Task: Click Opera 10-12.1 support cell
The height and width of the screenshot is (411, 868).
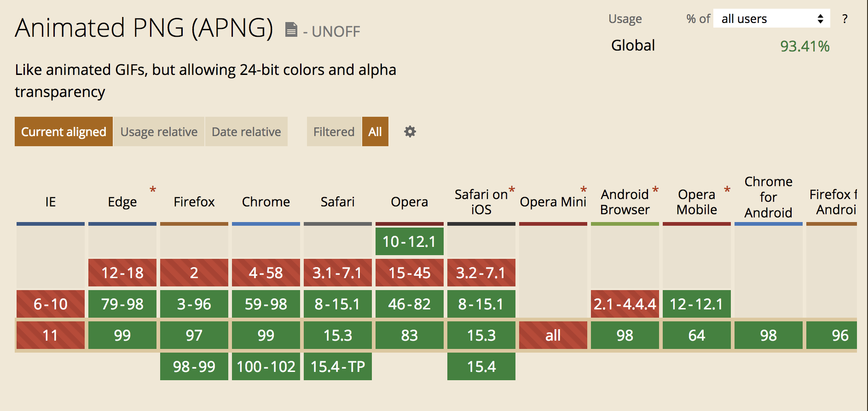Action: click(x=409, y=241)
